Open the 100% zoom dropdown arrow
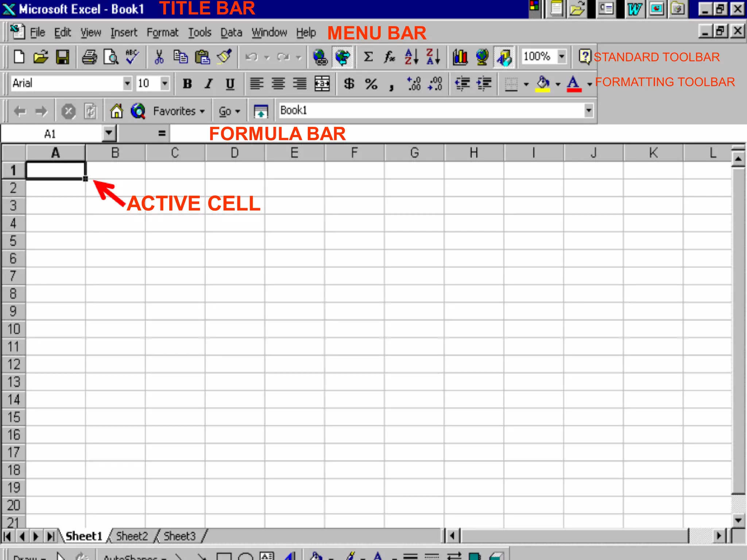This screenshot has height=560, width=747. (562, 57)
